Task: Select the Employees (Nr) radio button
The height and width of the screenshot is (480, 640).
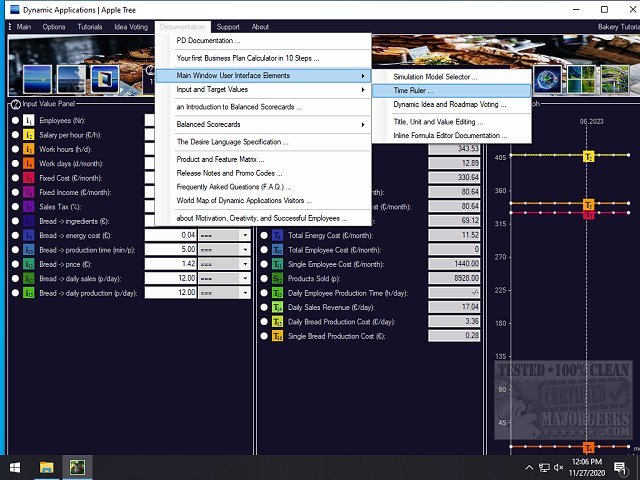Action: 15,120
